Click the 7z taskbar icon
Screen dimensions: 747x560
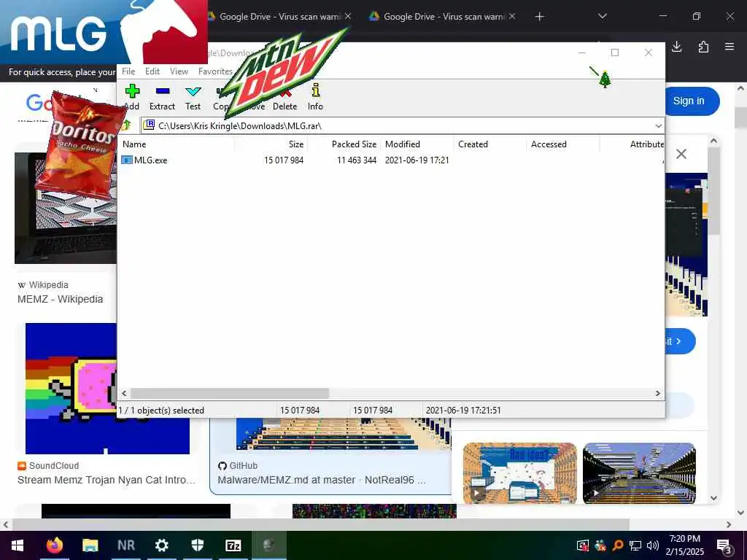point(233,545)
